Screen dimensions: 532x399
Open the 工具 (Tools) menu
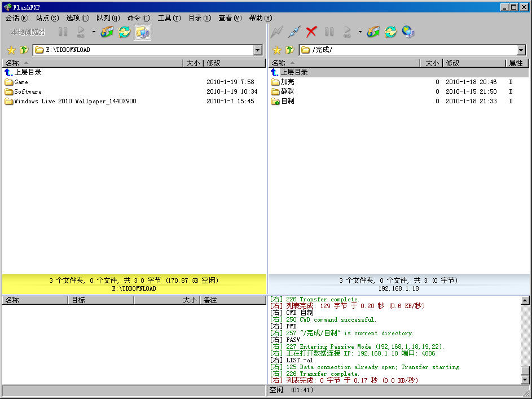coord(169,18)
